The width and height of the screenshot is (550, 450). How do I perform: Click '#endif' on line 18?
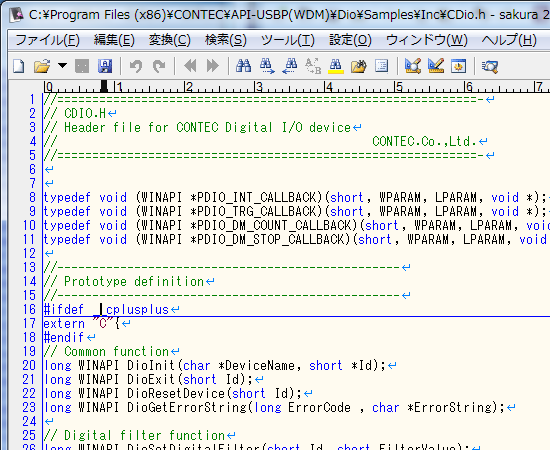(63, 338)
